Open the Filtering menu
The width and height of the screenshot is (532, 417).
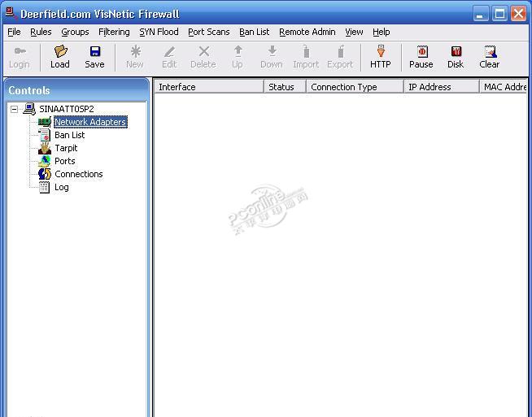pos(114,32)
